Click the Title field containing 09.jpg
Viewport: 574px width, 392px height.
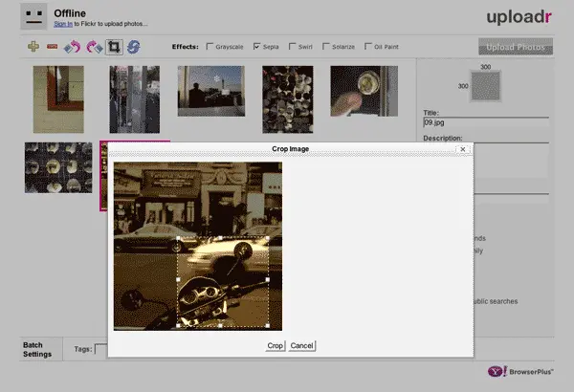click(x=486, y=122)
